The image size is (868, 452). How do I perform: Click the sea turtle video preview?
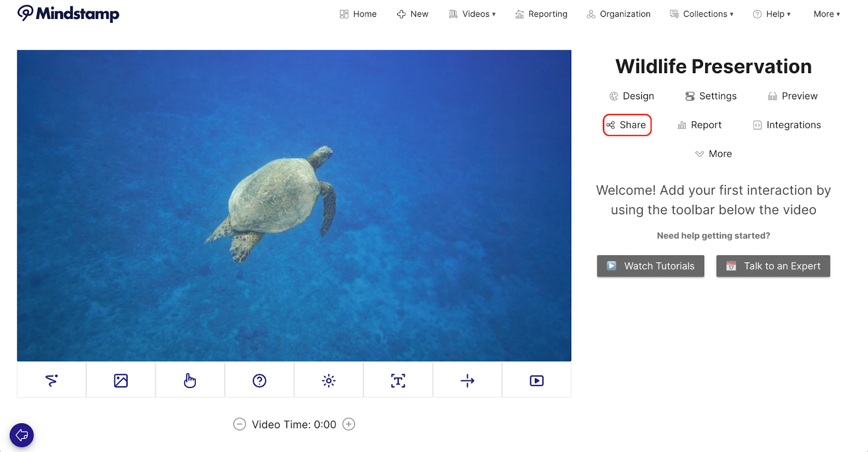pos(294,205)
